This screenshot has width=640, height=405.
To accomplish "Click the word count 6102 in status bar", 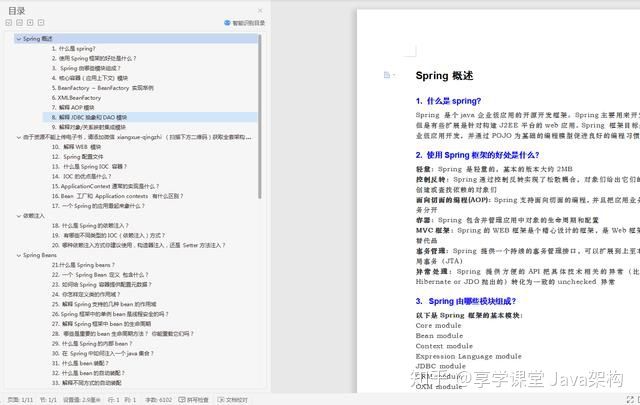I will [159, 400].
